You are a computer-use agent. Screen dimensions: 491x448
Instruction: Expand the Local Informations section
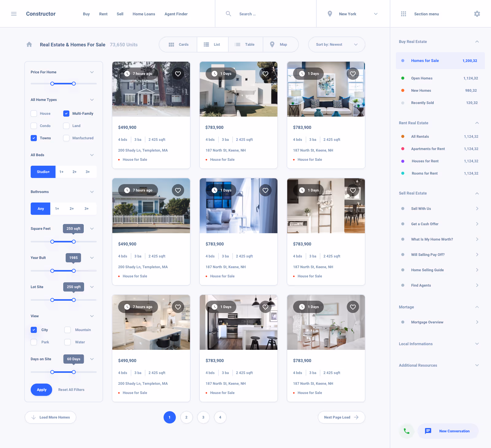pyautogui.click(x=477, y=344)
